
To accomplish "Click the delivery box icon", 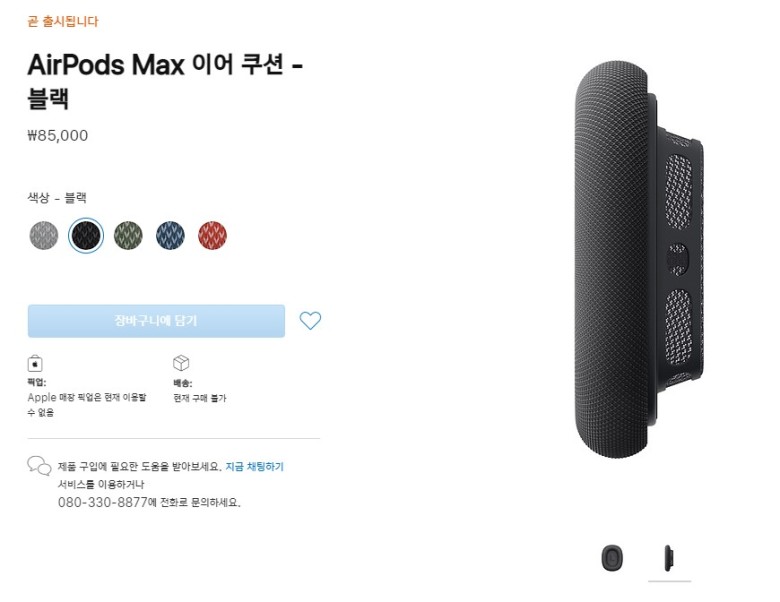I will pyautogui.click(x=181, y=363).
